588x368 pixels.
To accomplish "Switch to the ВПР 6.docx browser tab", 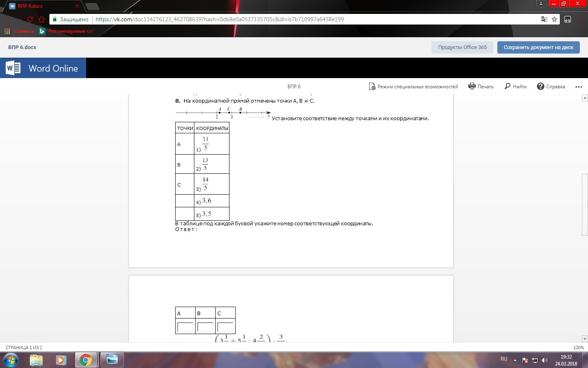I will [x=42, y=6].
